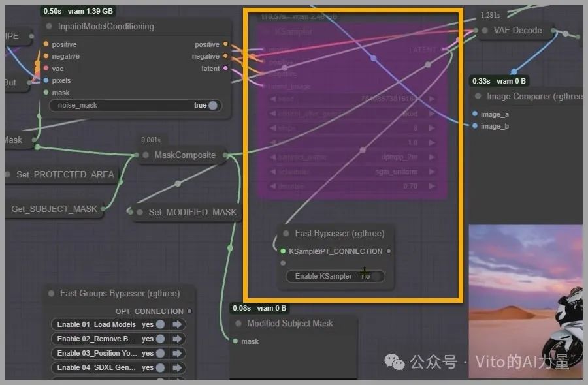Image resolution: width=588 pixels, height=385 pixels.
Task: Open the control_after_generate dropdown in KSampler
Action: (353, 114)
